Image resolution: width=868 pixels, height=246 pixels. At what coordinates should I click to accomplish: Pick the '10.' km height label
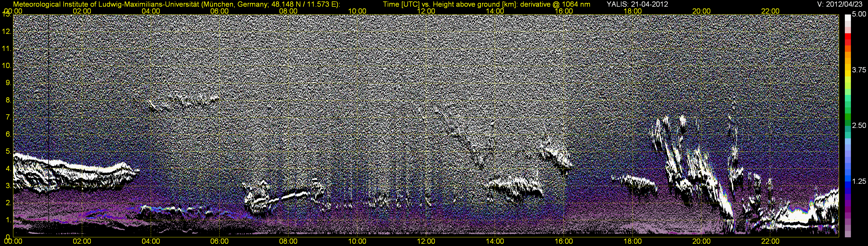(7, 65)
